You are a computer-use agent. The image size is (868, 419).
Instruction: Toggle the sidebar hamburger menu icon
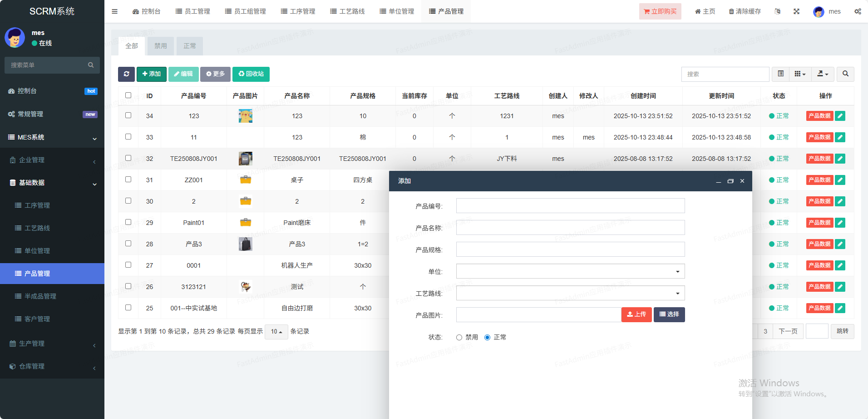[x=114, y=11]
